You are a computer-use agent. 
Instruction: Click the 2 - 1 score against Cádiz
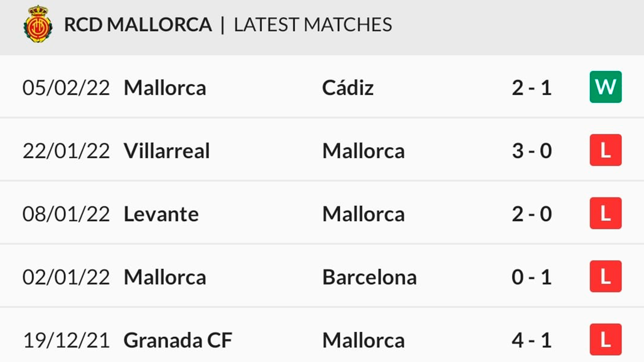(532, 88)
